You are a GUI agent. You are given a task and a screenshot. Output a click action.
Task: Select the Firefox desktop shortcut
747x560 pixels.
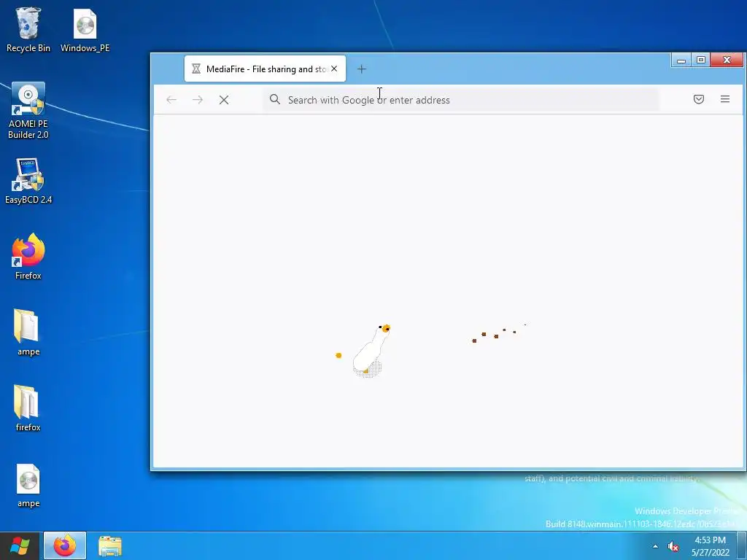[x=28, y=256]
